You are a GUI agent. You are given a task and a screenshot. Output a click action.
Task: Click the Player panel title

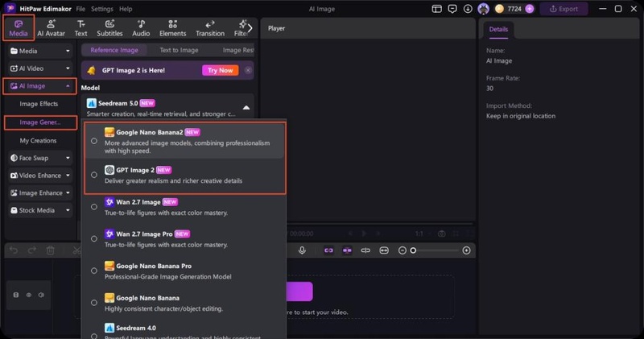coord(276,28)
